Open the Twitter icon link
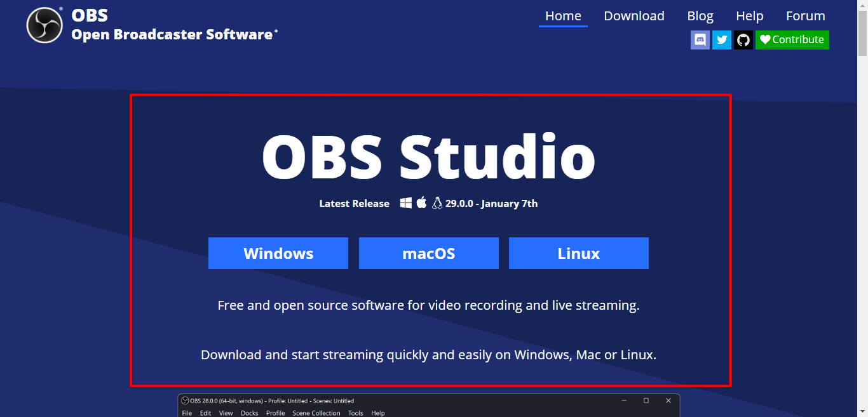Image resolution: width=868 pixels, height=417 pixels. [x=722, y=39]
